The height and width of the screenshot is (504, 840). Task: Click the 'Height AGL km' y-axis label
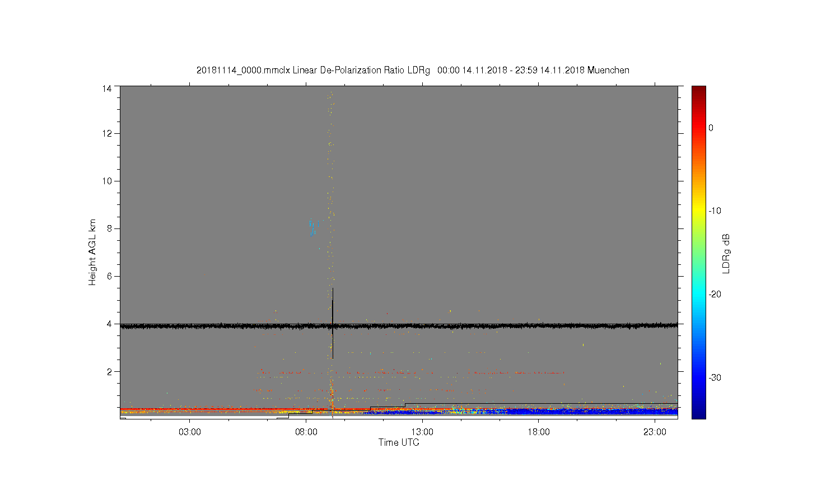click(x=92, y=252)
